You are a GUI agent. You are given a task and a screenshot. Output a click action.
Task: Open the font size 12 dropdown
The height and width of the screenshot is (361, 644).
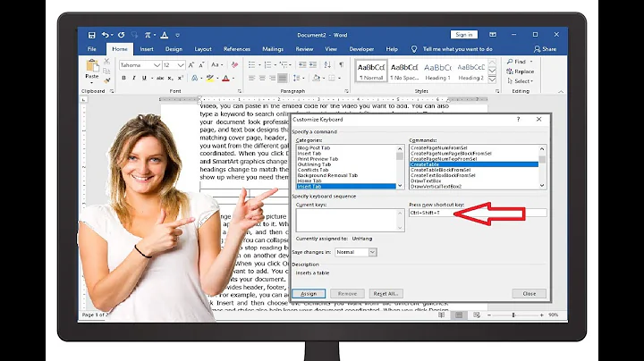tap(181, 65)
